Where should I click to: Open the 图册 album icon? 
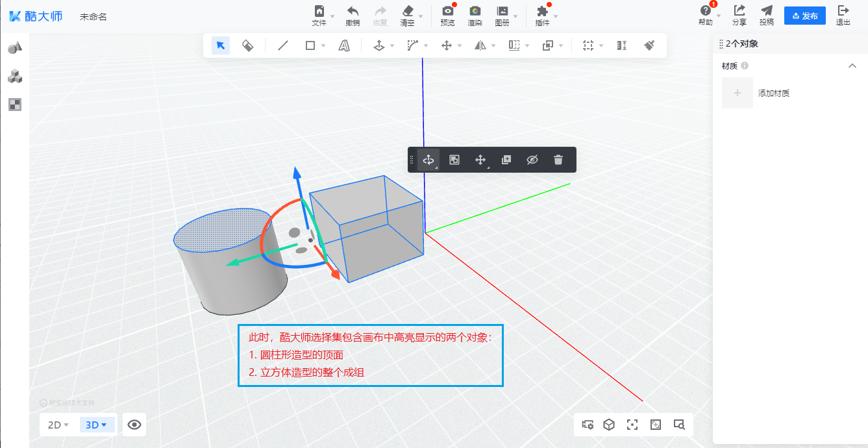pyautogui.click(x=502, y=11)
